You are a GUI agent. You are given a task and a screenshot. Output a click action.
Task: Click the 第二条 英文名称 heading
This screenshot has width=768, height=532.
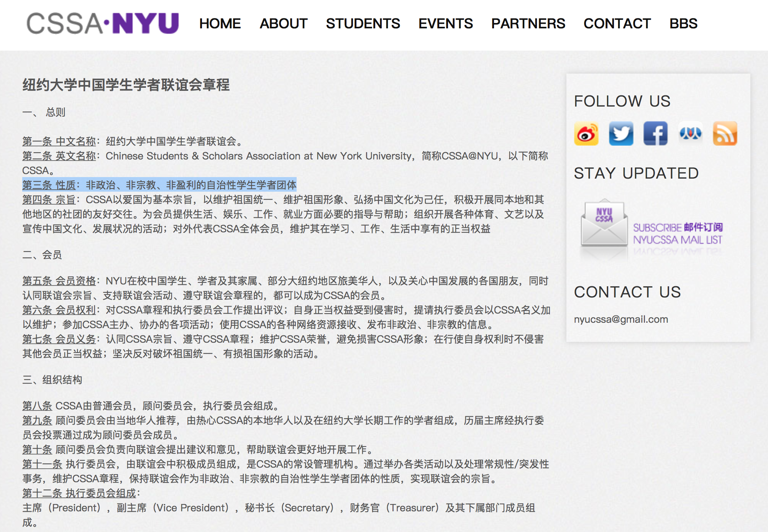pyautogui.click(x=59, y=156)
